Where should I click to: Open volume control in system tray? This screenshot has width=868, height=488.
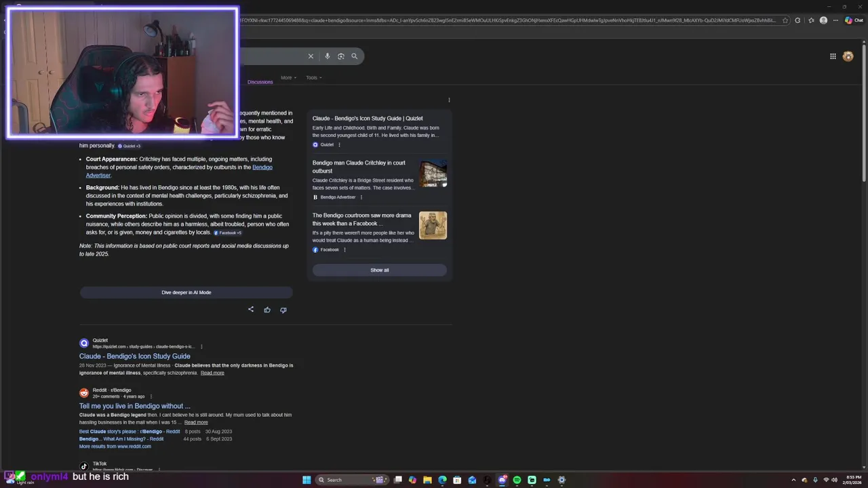coord(834,480)
